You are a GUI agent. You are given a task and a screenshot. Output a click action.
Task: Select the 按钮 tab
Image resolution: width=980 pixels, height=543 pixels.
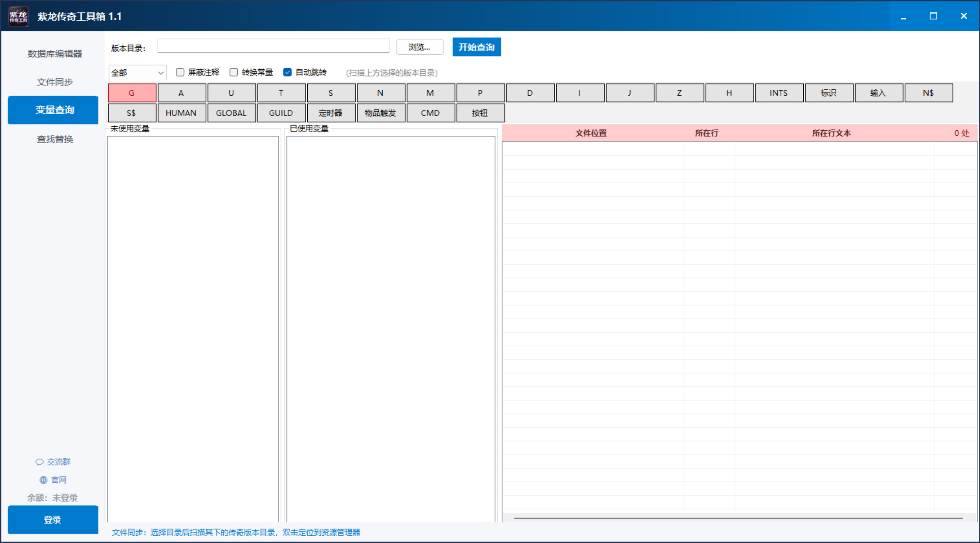pos(480,113)
